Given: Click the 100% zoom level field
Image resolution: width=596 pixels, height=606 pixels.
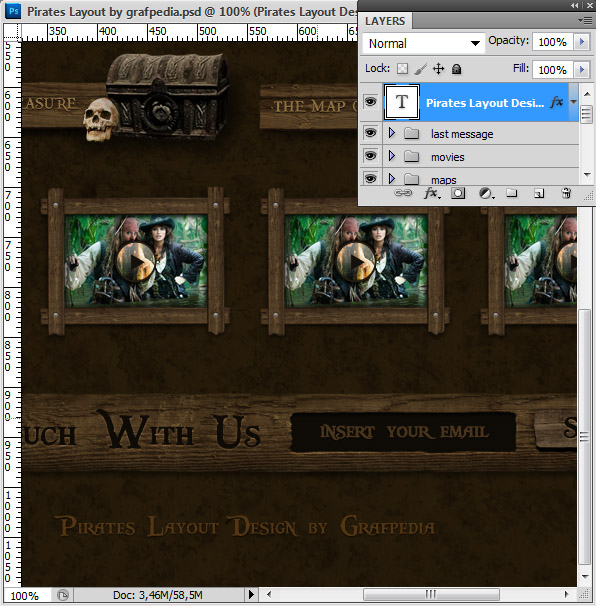Looking at the screenshot, I should (25, 595).
